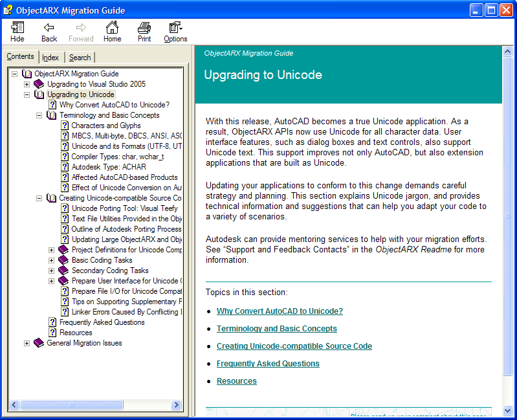Switch to the Index tab

pos(50,58)
